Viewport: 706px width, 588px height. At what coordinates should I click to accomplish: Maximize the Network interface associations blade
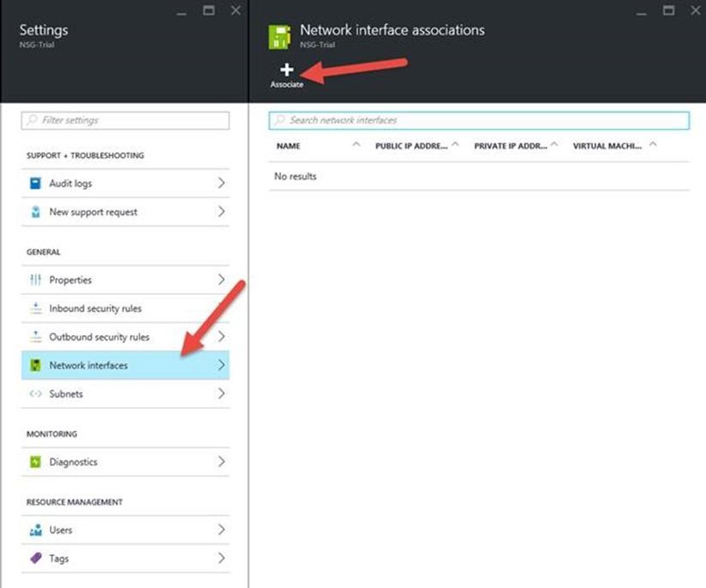[x=668, y=10]
